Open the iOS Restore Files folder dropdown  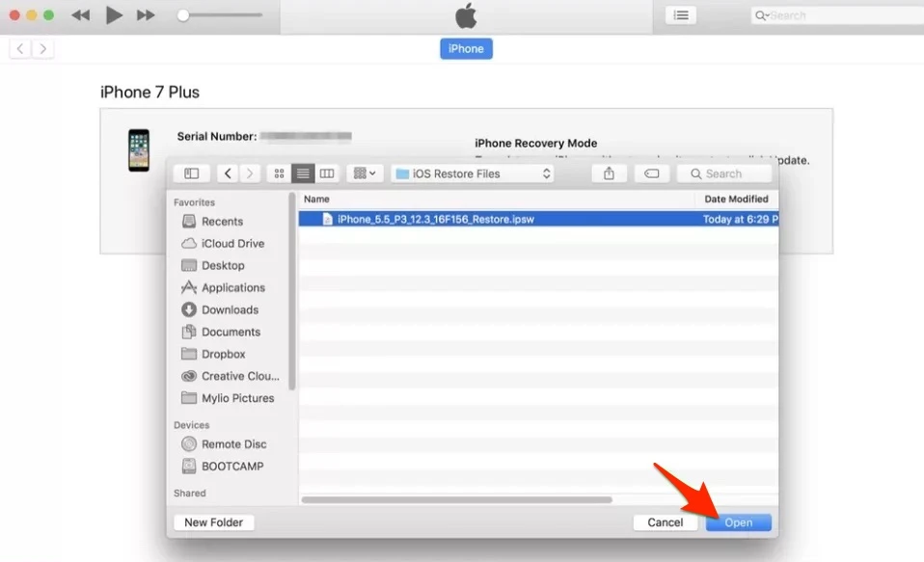473,174
